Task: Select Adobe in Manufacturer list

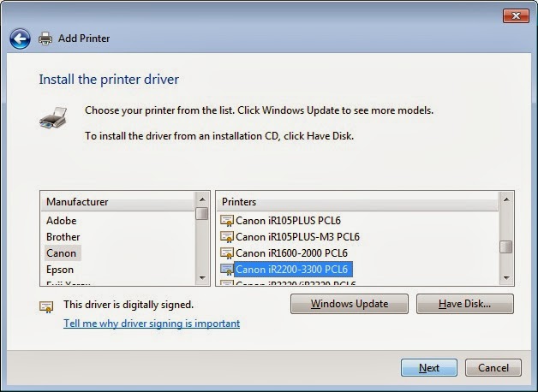Action: tap(62, 221)
